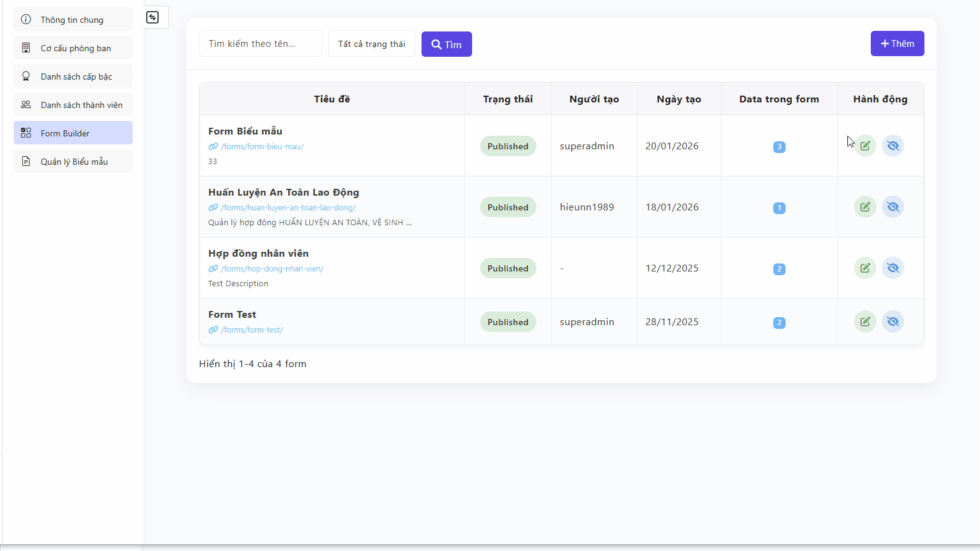980x551 pixels.
Task: Focus the Tìm kiếm theo tên search field
Action: (x=260, y=44)
